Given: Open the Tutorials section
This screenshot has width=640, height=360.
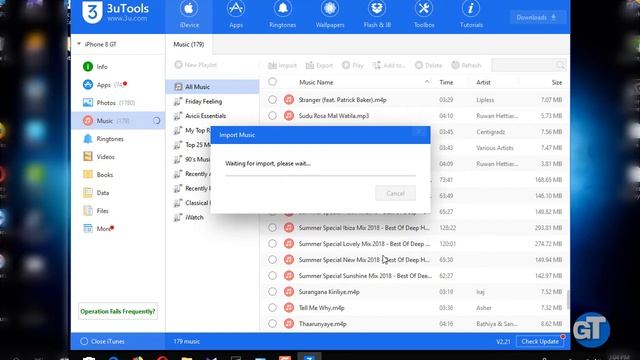Looking at the screenshot, I should click(471, 16).
